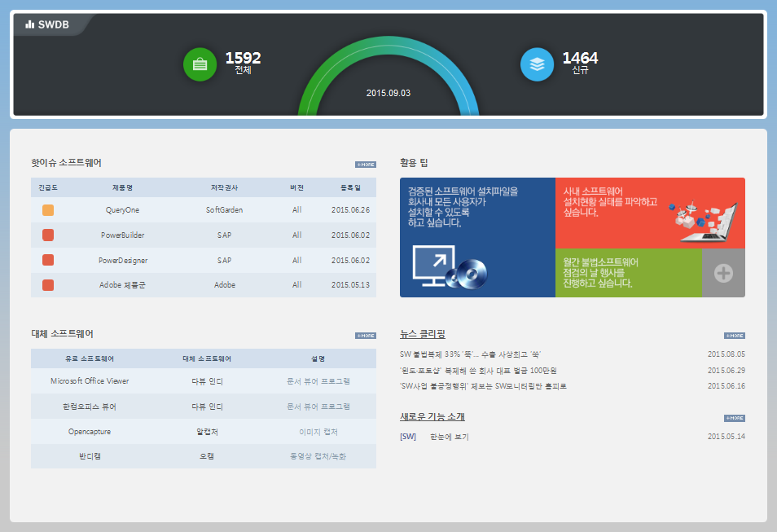This screenshot has height=532, width=777.
Task: Select the PowerBuilder product name
Action: point(122,235)
